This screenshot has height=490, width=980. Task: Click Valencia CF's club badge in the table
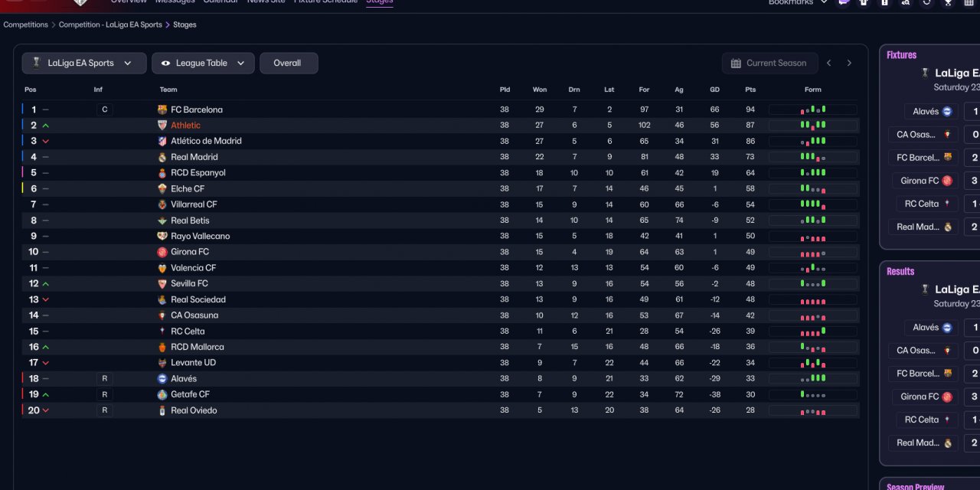pos(162,268)
